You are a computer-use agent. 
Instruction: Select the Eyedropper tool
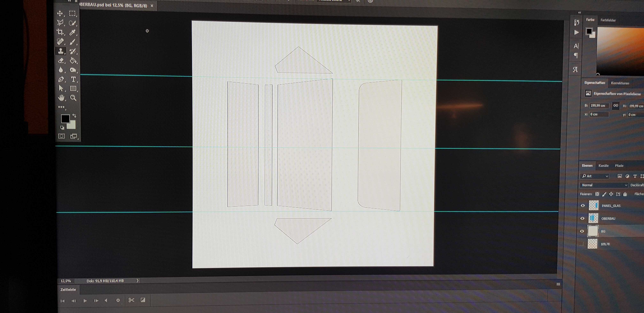(73, 32)
